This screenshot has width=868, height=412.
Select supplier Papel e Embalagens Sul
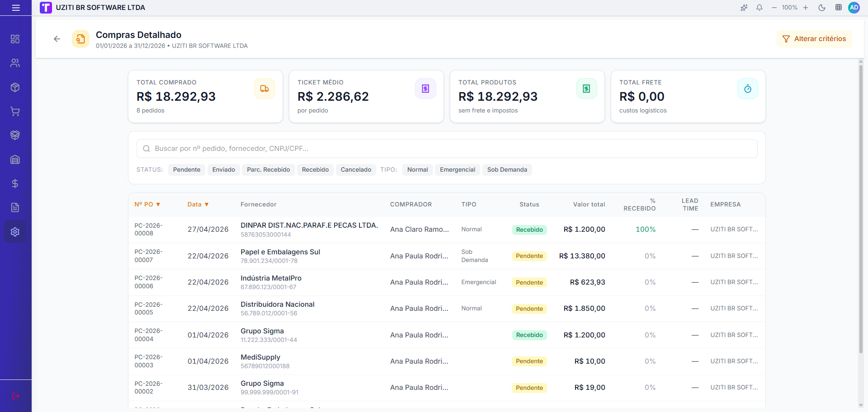(x=280, y=252)
